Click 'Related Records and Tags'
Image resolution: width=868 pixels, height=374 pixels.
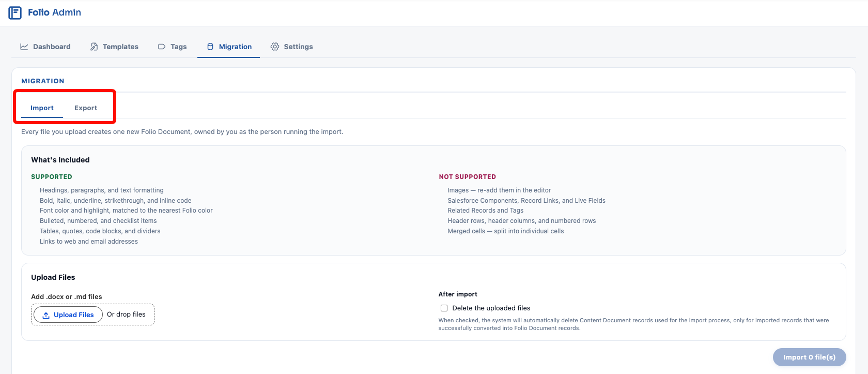point(486,211)
